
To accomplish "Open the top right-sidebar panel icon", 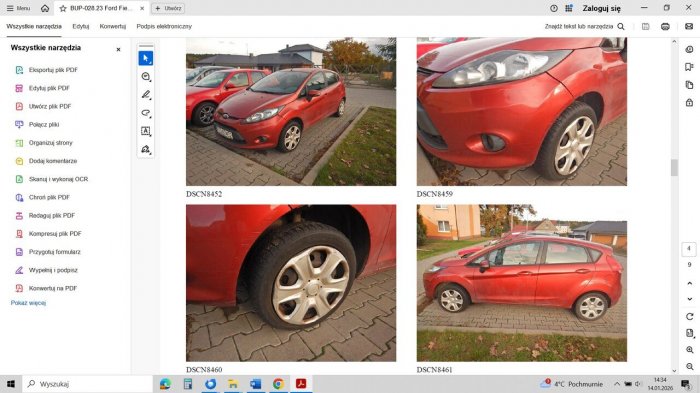I will (689, 49).
